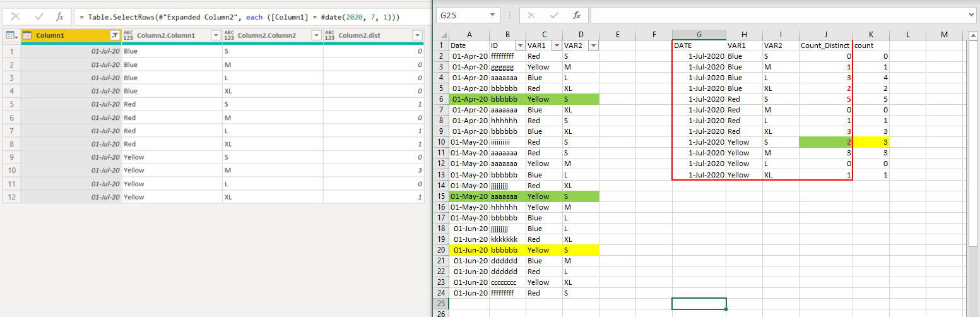980x317 pixels.
Task: Select Excel row header 20
Action: pyautogui.click(x=441, y=250)
